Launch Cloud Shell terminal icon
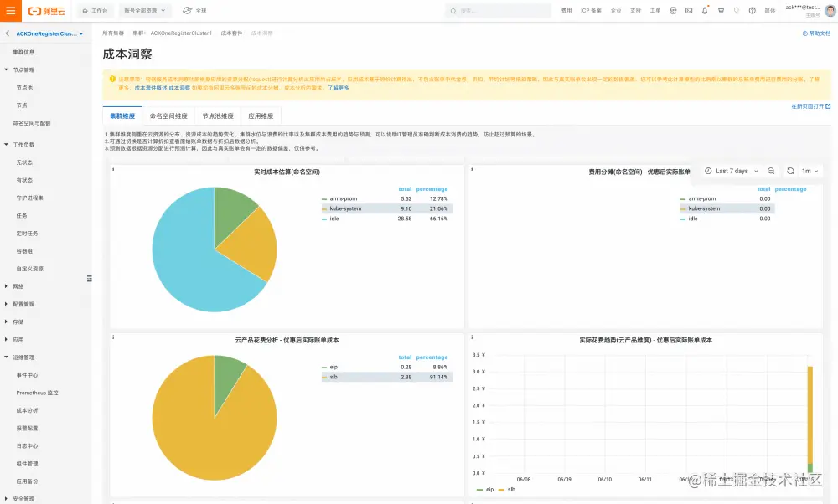Screen dimensions: 838x504 coord(689,11)
